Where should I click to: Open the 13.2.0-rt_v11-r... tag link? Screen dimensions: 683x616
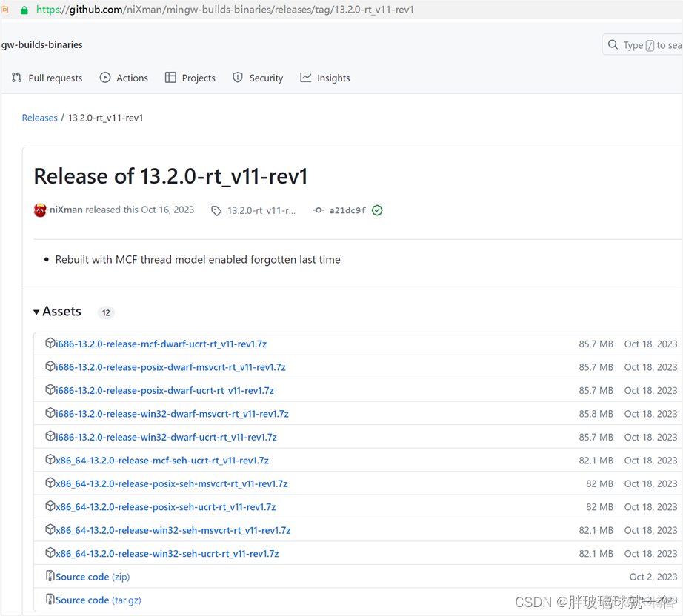coord(261,211)
